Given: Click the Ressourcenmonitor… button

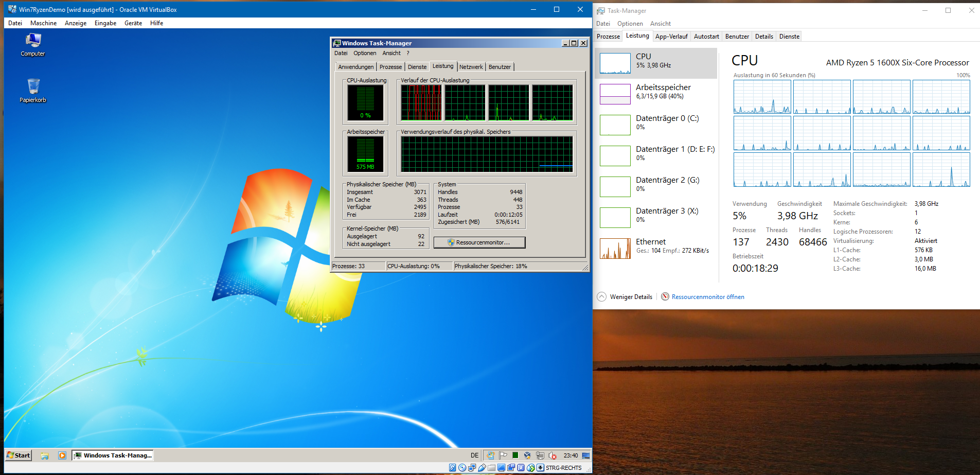Looking at the screenshot, I should pos(479,242).
